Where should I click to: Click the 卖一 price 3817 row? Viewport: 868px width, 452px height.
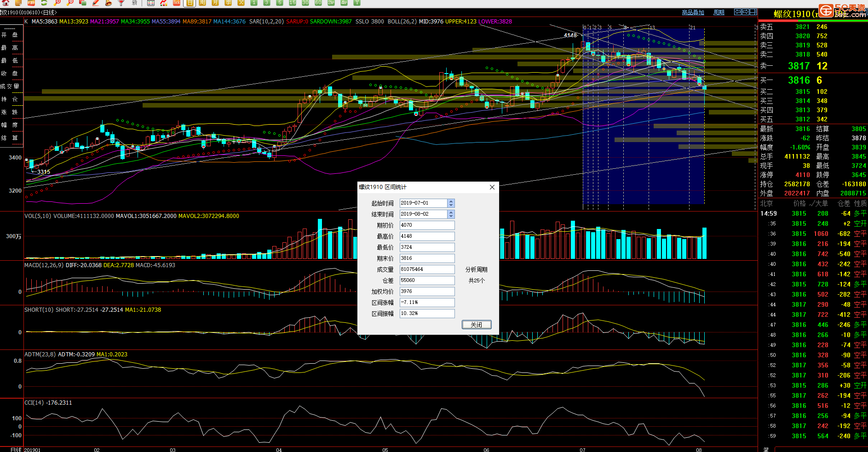click(x=812, y=66)
